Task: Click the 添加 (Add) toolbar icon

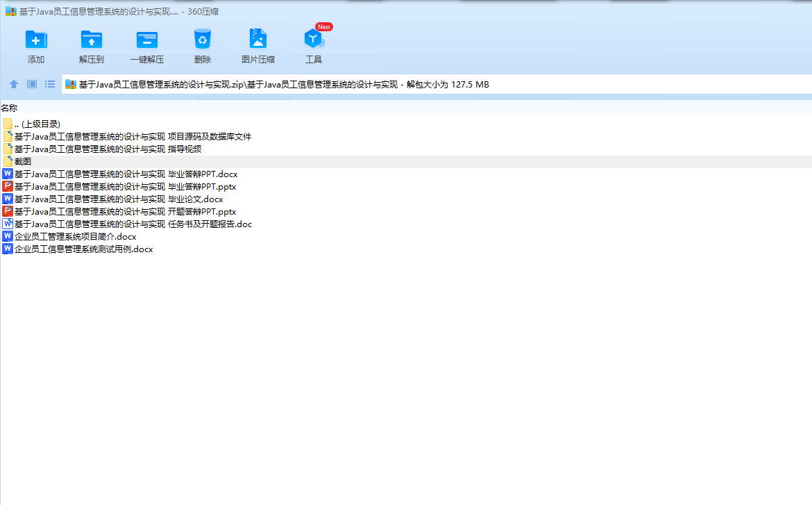Action: coord(35,40)
